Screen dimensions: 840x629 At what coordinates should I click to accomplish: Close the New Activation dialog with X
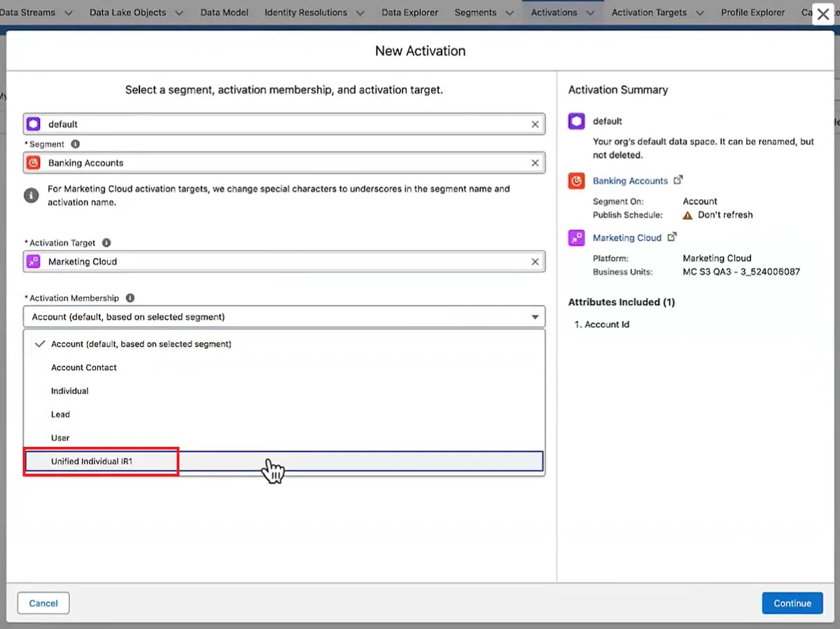point(823,14)
